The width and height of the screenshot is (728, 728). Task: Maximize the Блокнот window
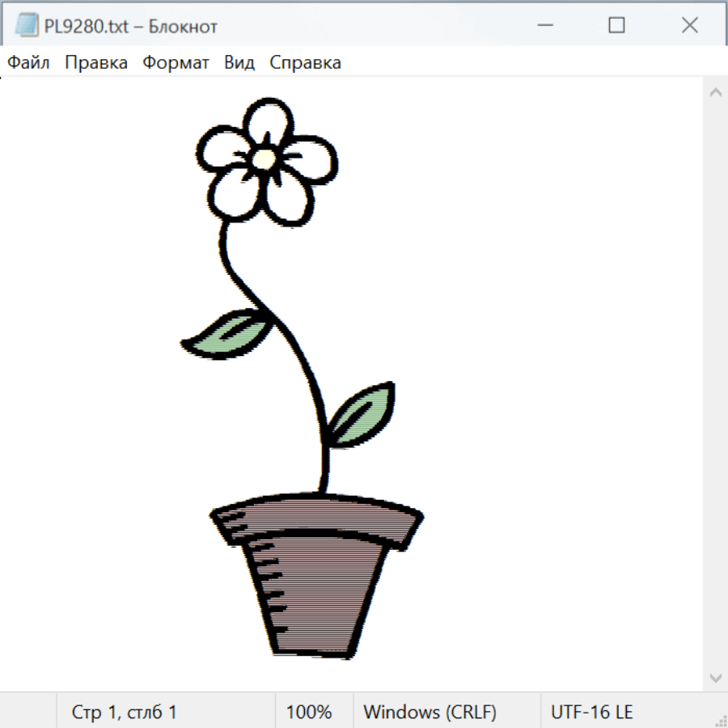[616, 26]
